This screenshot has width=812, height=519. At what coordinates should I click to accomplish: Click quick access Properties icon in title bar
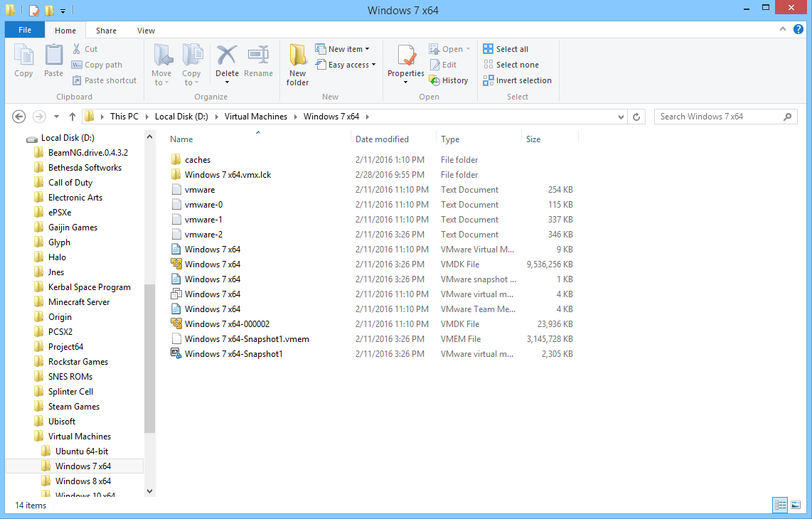point(34,10)
